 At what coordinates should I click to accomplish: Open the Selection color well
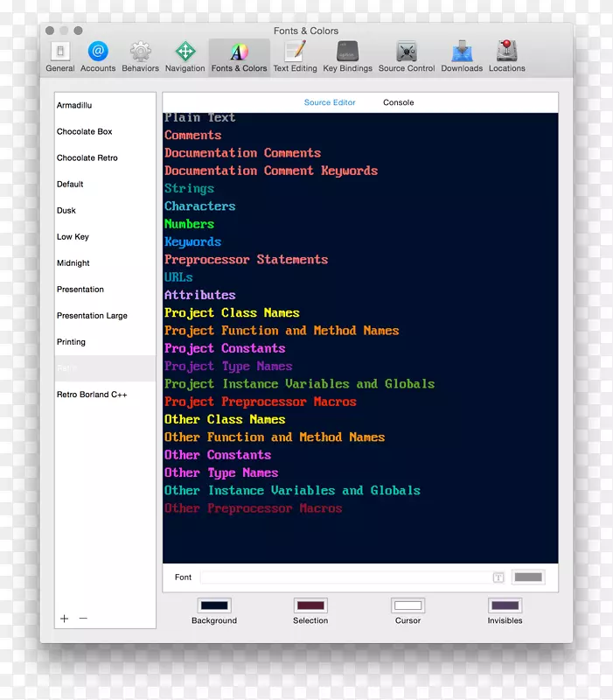[310, 605]
